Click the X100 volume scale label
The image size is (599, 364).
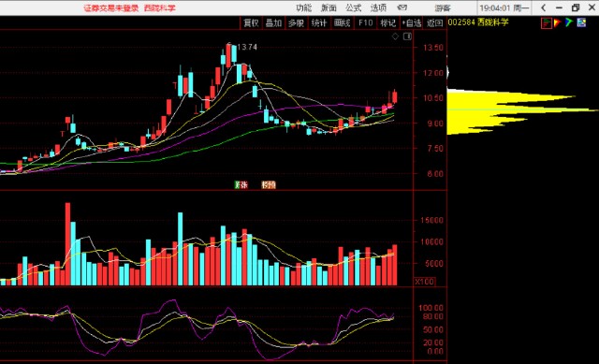(424, 282)
